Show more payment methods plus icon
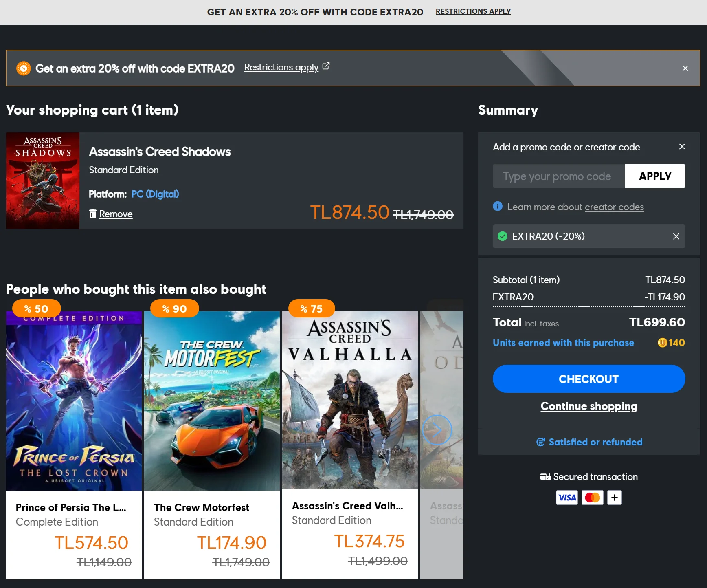Screen dimensions: 707x588 click(x=615, y=498)
